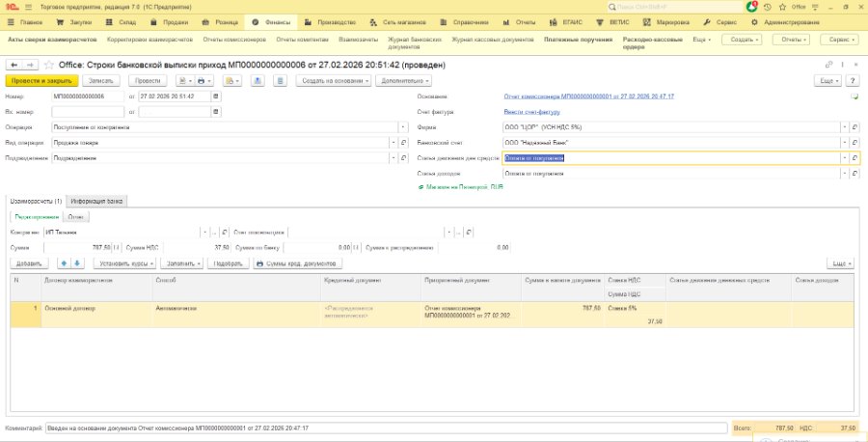Click the Провести button

point(148,81)
